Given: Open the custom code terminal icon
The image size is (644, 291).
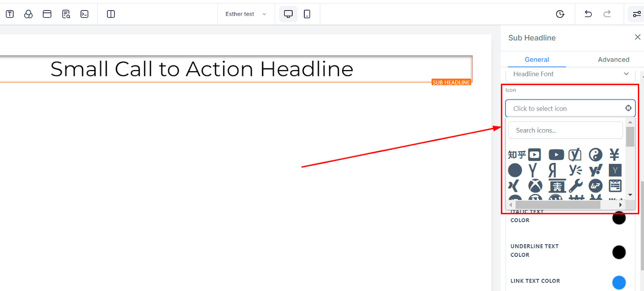Looking at the screenshot, I should [x=85, y=14].
